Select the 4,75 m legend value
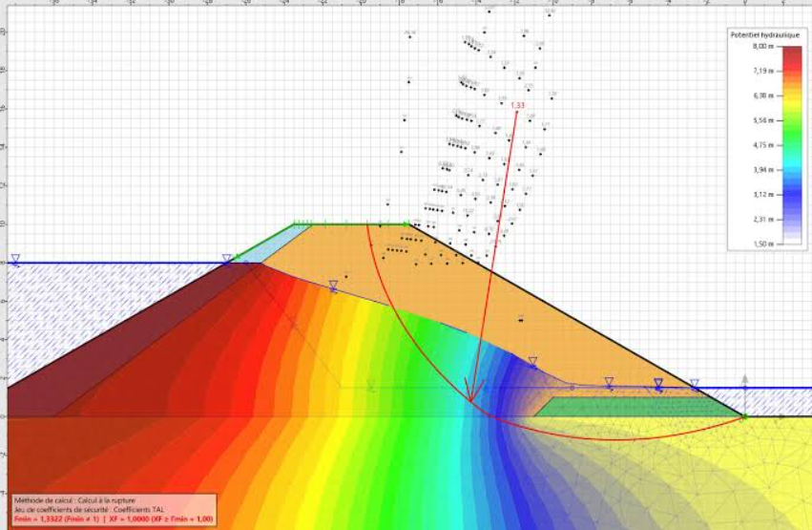This screenshot has height=530, width=812. tap(762, 145)
